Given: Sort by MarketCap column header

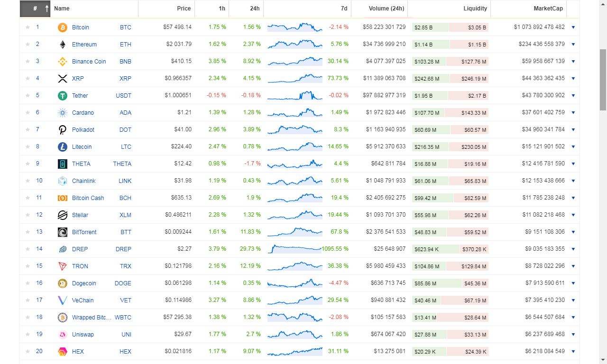Looking at the screenshot, I should tap(529, 9).
